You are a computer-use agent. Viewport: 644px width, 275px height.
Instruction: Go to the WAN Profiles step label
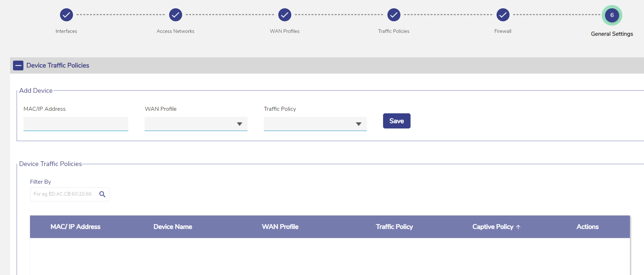[285, 31]
